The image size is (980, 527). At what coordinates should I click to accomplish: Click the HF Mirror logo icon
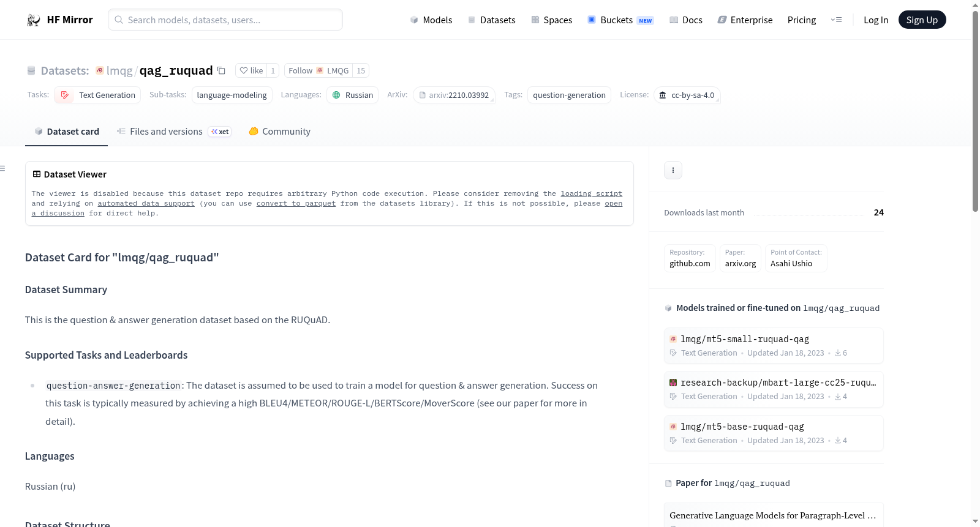click(34, 20)
